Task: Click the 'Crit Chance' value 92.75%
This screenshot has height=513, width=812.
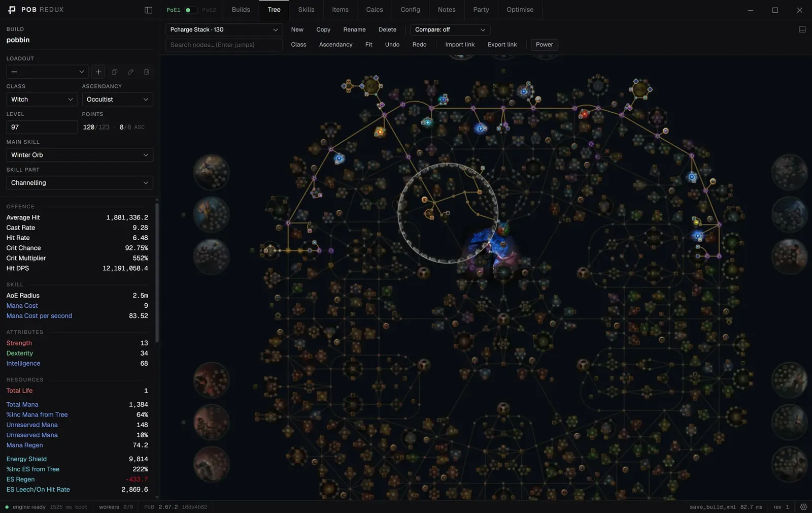Action: pos(137,248)
